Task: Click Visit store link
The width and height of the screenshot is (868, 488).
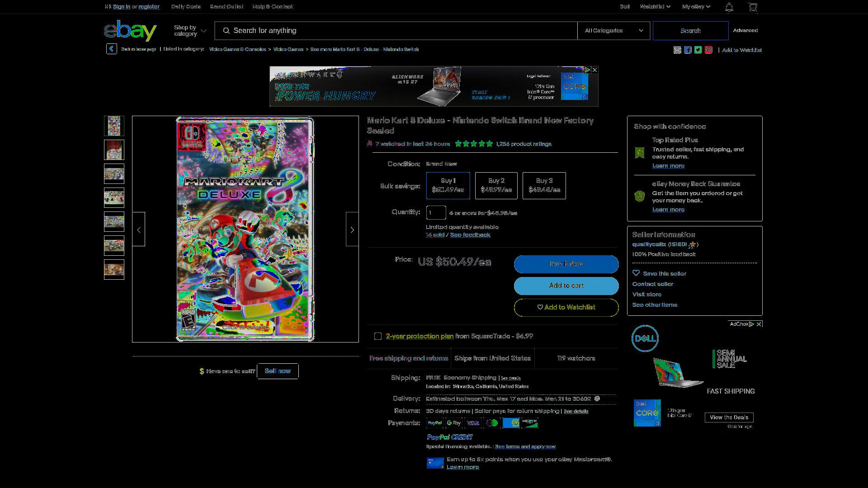Action: tap(646, 294)
